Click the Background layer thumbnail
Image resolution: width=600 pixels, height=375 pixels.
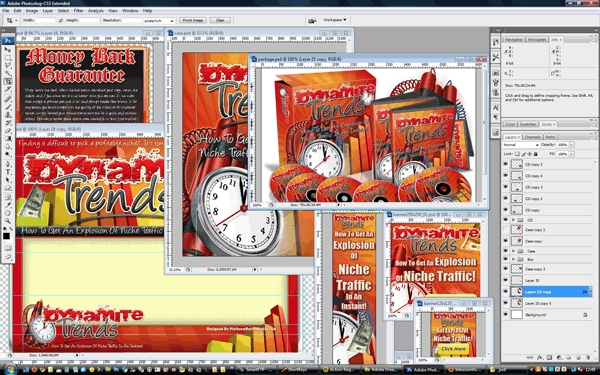pos(517,315)
